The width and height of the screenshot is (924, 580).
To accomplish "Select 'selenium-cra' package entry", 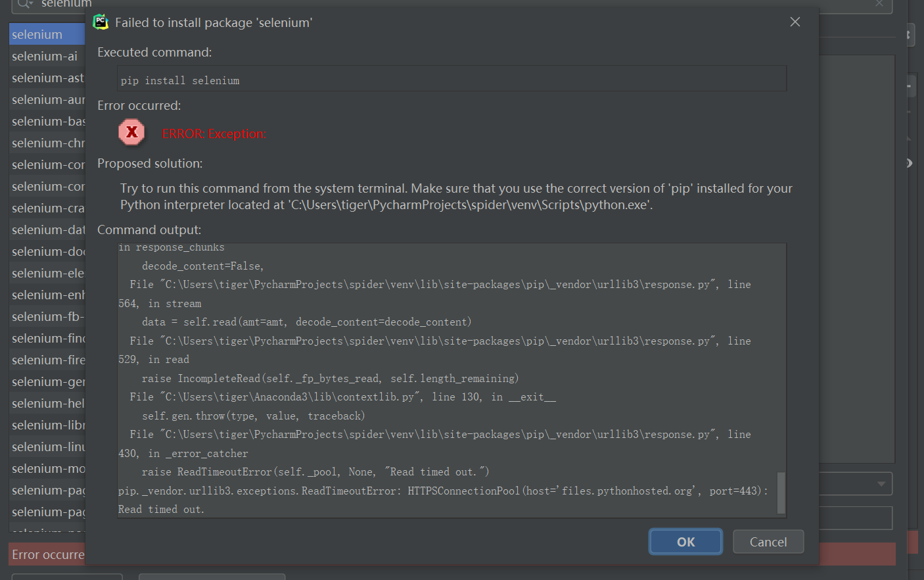I will tap(47, 208).
